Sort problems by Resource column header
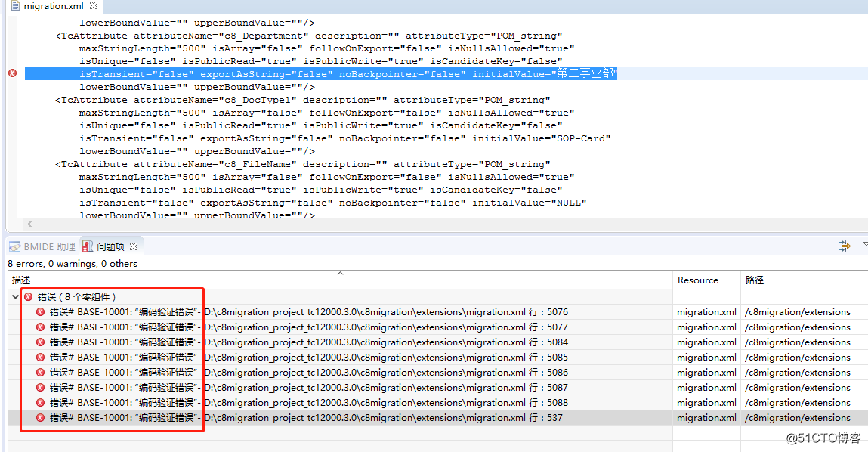 [706, 280]
